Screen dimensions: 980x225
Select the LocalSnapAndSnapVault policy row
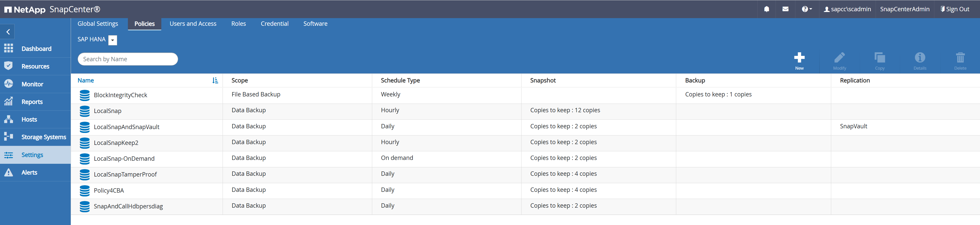(x=127, y=127)
